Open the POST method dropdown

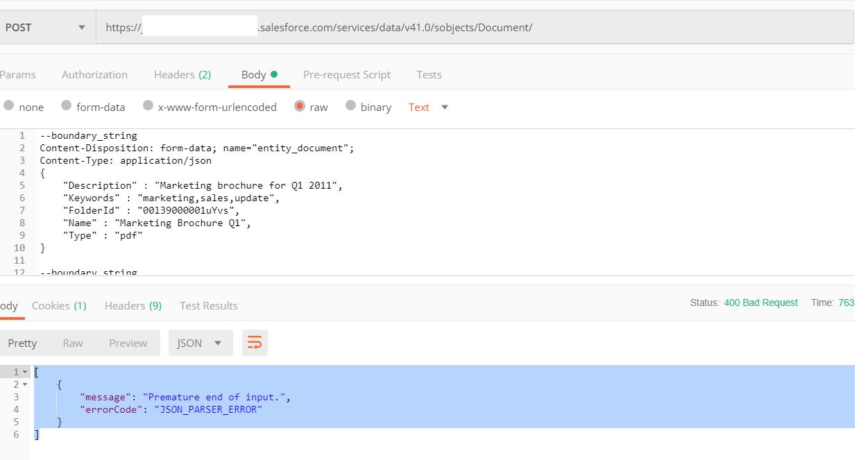point(46,28)
